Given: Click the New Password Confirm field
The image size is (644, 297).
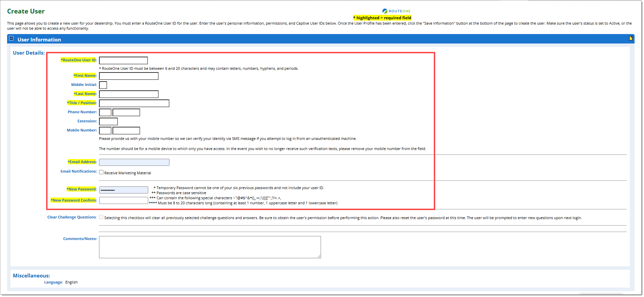Looking at the screenshot, I should tap(124, 200).
